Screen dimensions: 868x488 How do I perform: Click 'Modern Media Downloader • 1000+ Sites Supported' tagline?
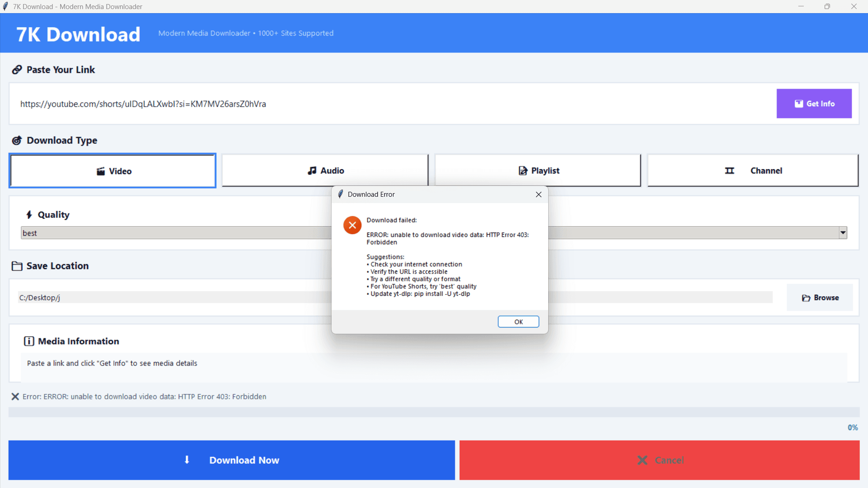[x=246, y=33]
